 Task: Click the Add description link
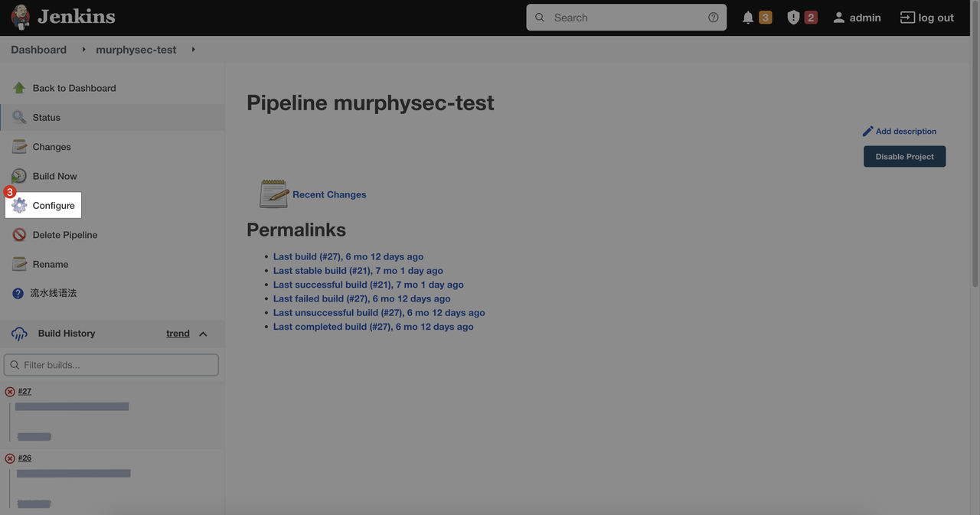(x=905, y=132)
